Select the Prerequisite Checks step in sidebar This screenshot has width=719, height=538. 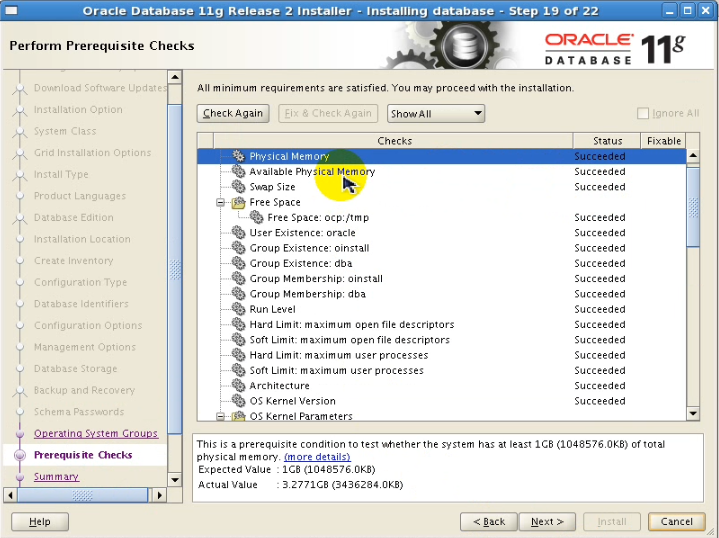(83, 455)
